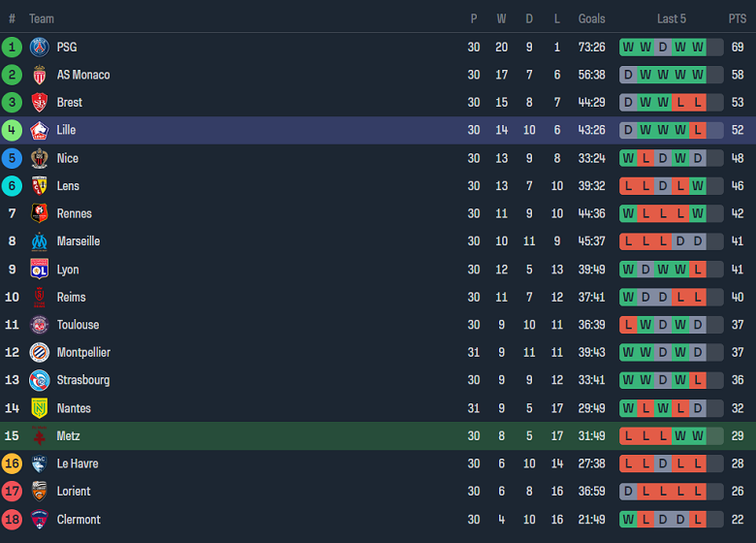Click the Strasbourg club crest icon

(39, 380)
